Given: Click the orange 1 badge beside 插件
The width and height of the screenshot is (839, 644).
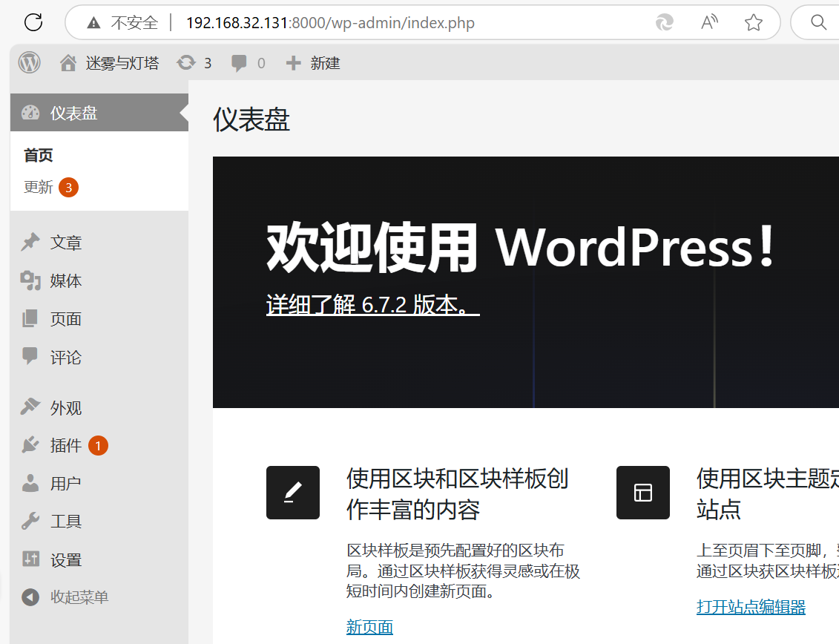Looking at the screenshot, I should coord(98,445).
